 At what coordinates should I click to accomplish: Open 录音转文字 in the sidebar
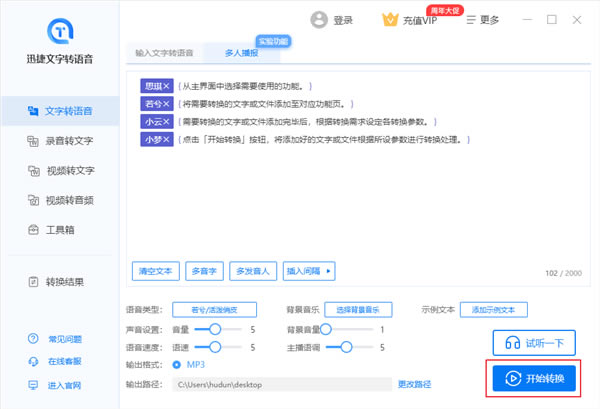pos(60,141)
